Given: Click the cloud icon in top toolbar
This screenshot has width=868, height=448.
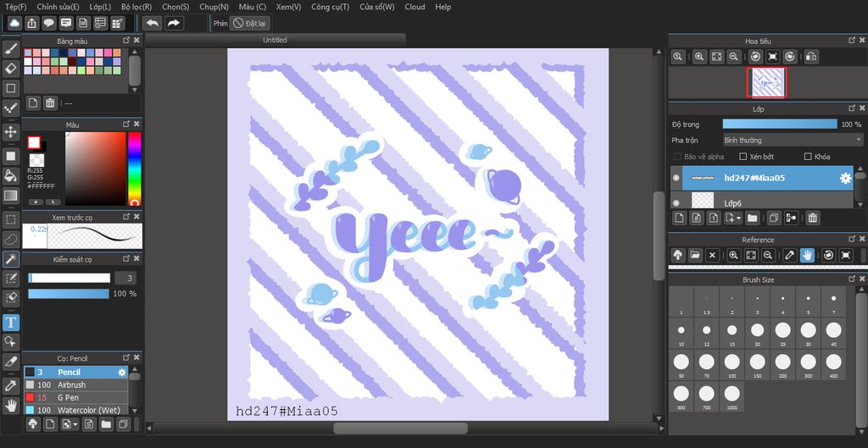Looking at the screenshot, I should tap(14, 23).
